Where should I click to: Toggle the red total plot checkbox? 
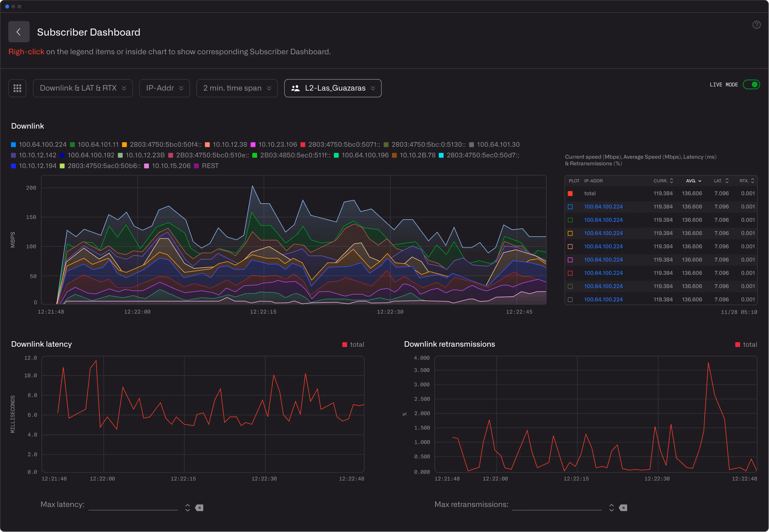point(570,193)
